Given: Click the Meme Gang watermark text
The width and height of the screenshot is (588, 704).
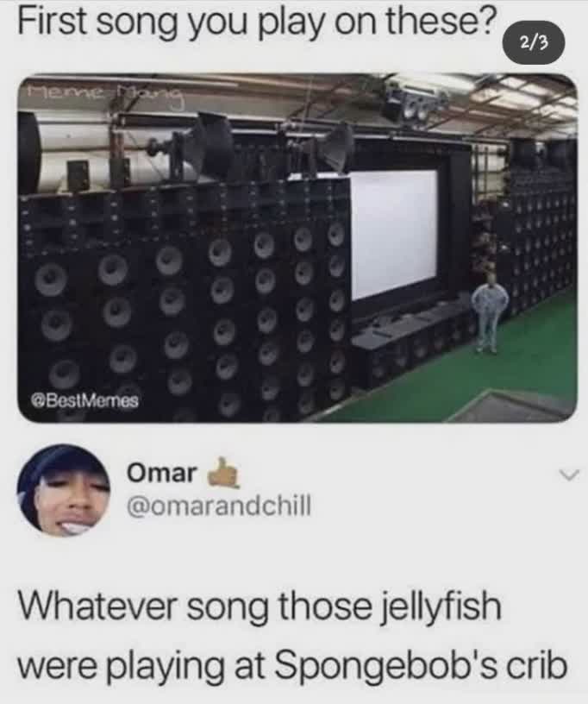Looking at the screenshot, I should [105, 94].
